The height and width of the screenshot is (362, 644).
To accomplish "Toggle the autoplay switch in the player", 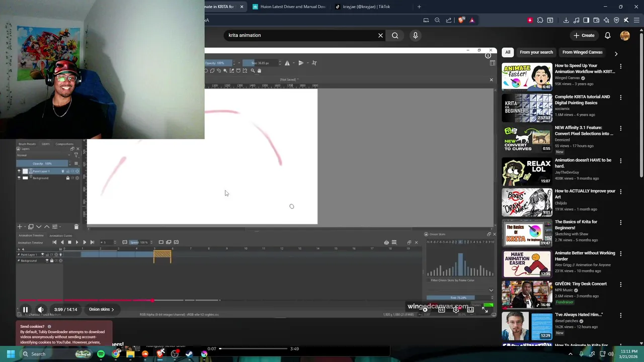I will (x=425, y=310).
